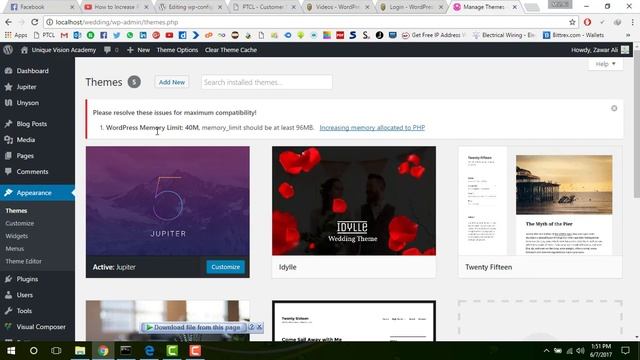This screenshot has width=640, height=360.
Task: Click the Customize button for Jupiter
Action: point(226,267)
